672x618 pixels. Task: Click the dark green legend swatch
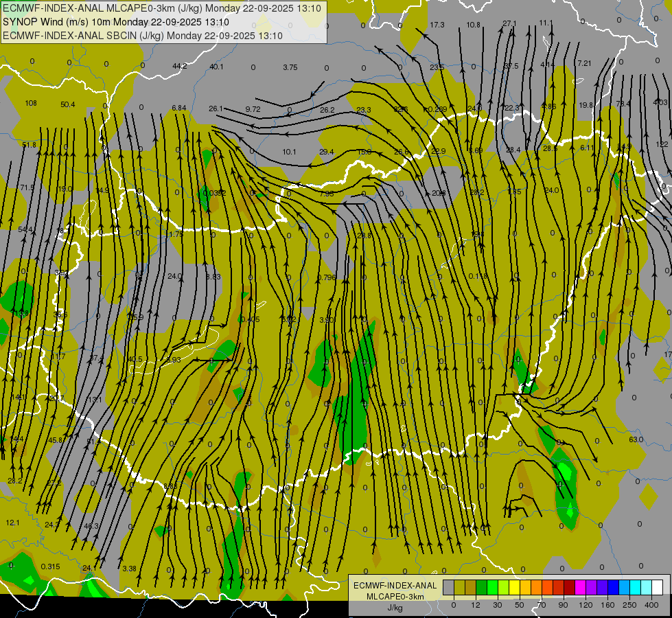pos(482,587)
